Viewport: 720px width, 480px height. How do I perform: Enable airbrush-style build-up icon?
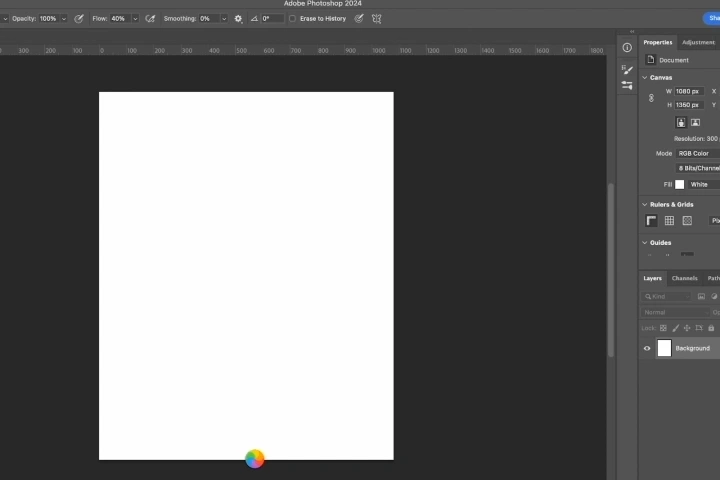150,19
